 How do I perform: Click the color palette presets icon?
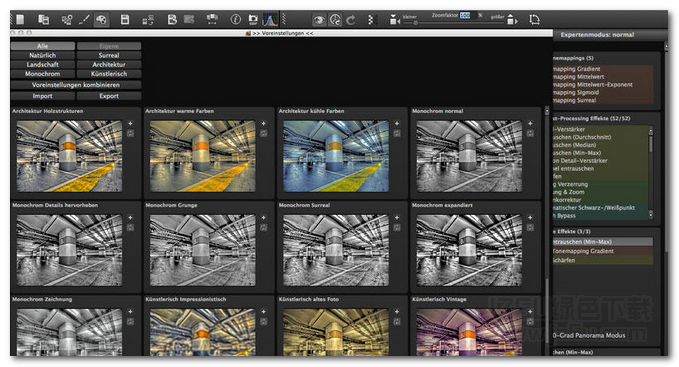point(101,19)
